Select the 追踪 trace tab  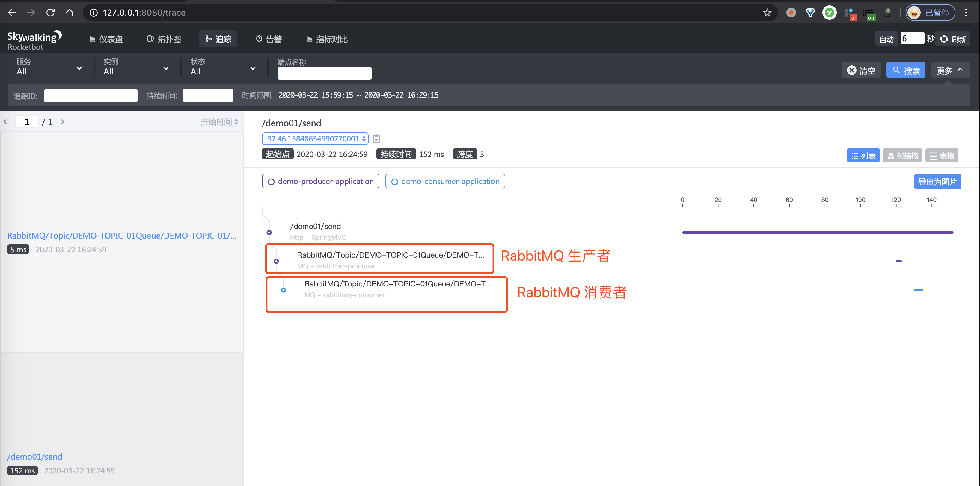point(218,39)
